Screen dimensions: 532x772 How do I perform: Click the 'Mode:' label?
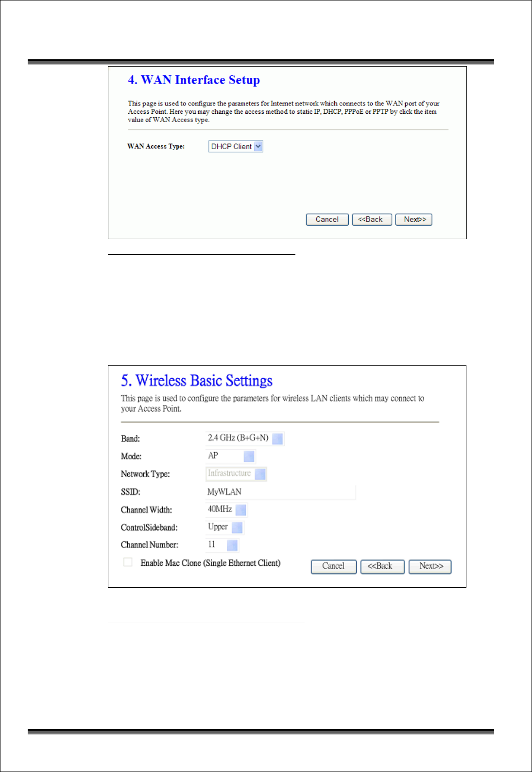(x=131, y=456)
